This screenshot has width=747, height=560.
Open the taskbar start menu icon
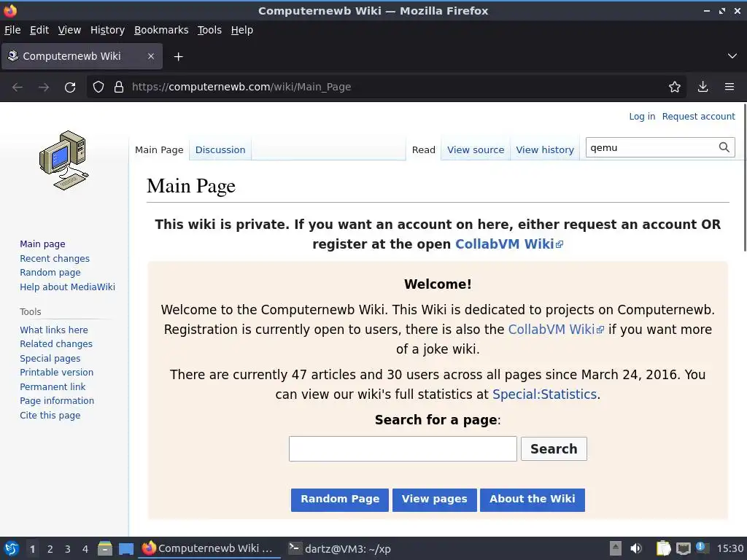(x=12, y=548)
